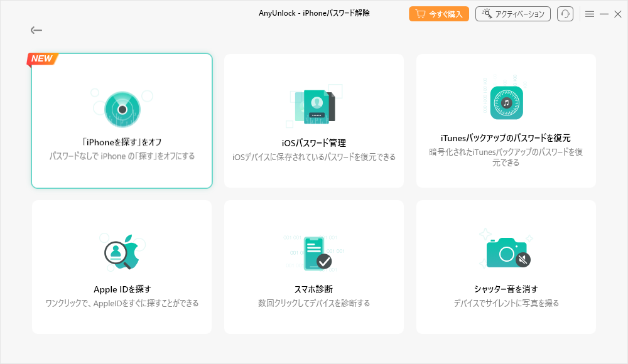Select 「iPhoneを探す」をオフ title
This screenshot has height=364, width=628.
[122, 142]
